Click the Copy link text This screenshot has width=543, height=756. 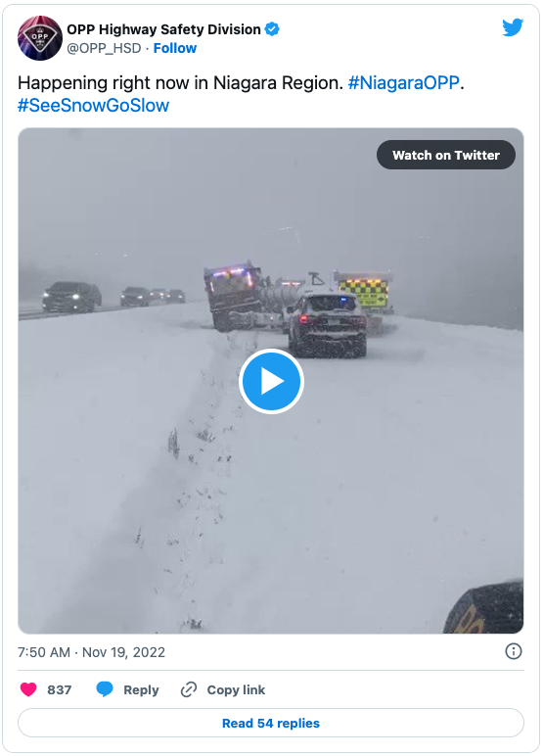point(236,690)
